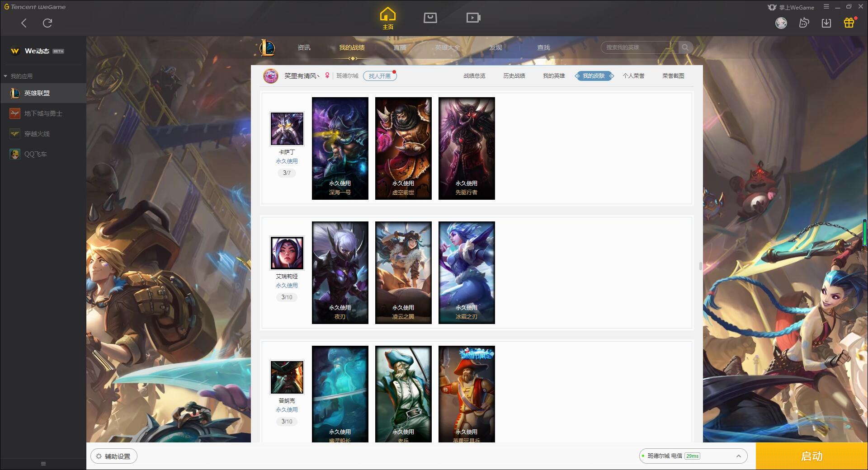Open the 深海一号 skin card
Image resolution: width=868 pixels, height=470 pixels.
(x=340, y=148)
